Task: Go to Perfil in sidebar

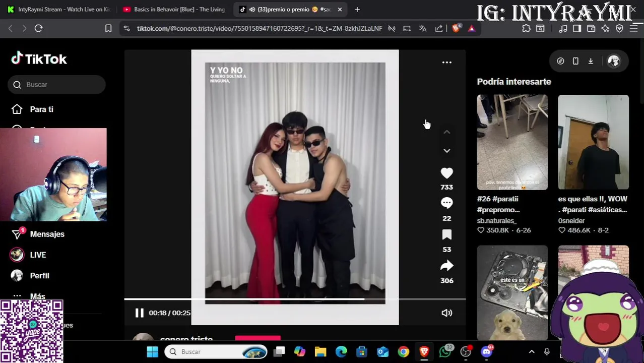Action: pyautogui.click(x=31, y=276)
